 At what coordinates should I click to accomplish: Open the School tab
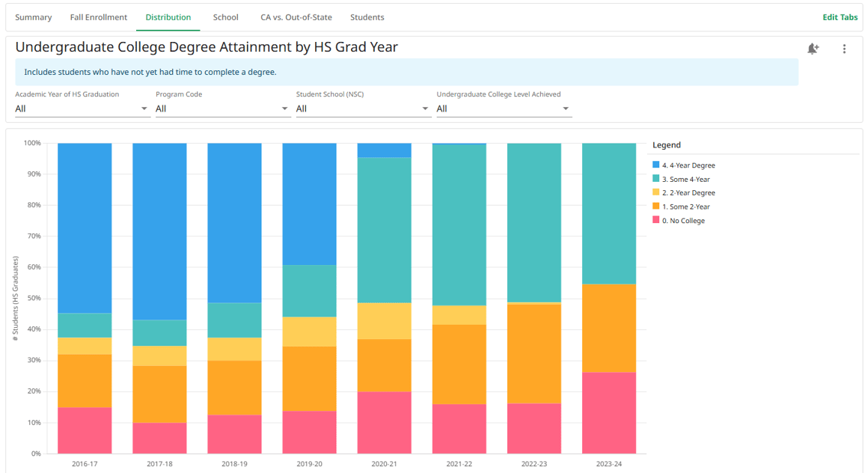226,17
